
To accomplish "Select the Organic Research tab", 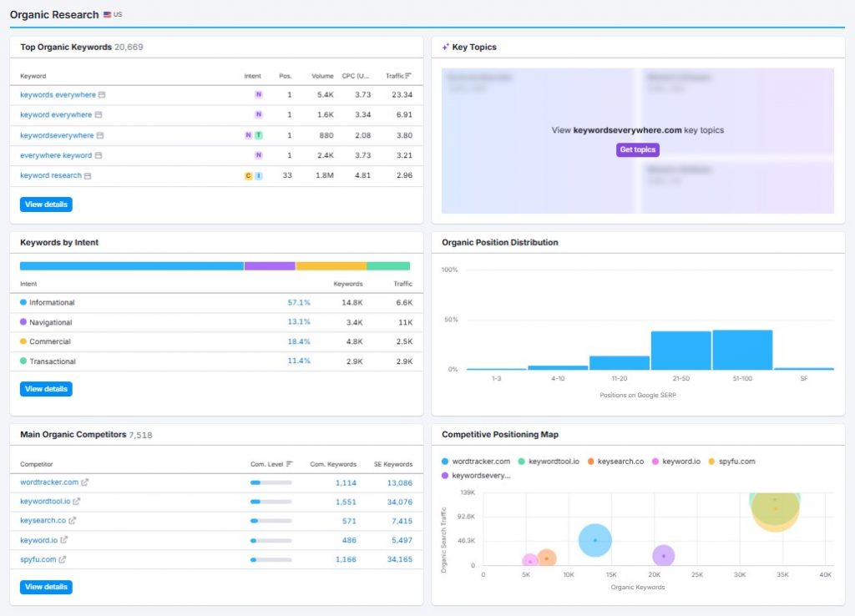I will tap(53, 14).
